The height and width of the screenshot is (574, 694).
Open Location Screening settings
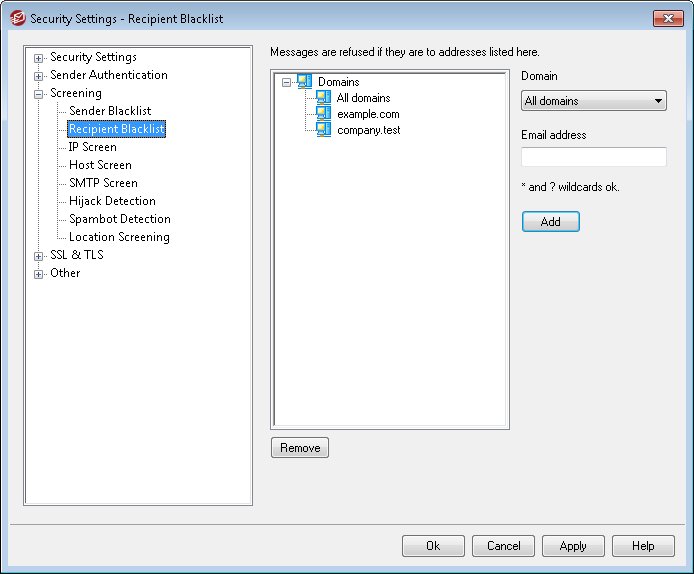tap(119, 237)
